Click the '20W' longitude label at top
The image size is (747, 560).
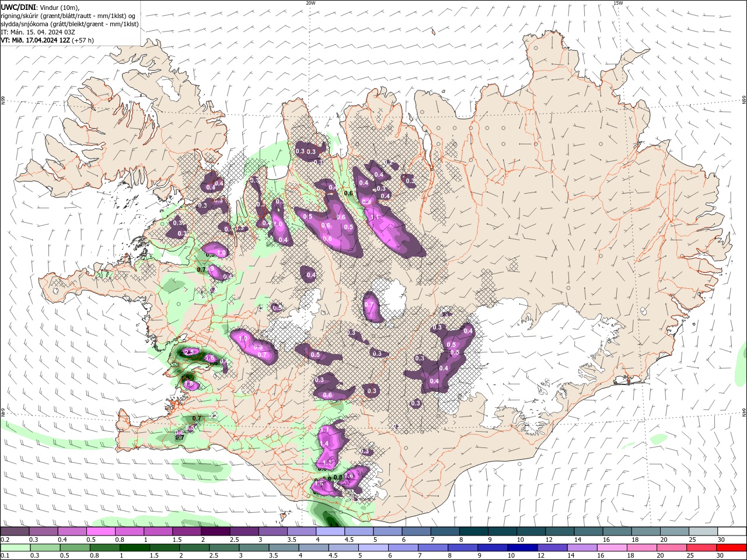tap(310, 3)
